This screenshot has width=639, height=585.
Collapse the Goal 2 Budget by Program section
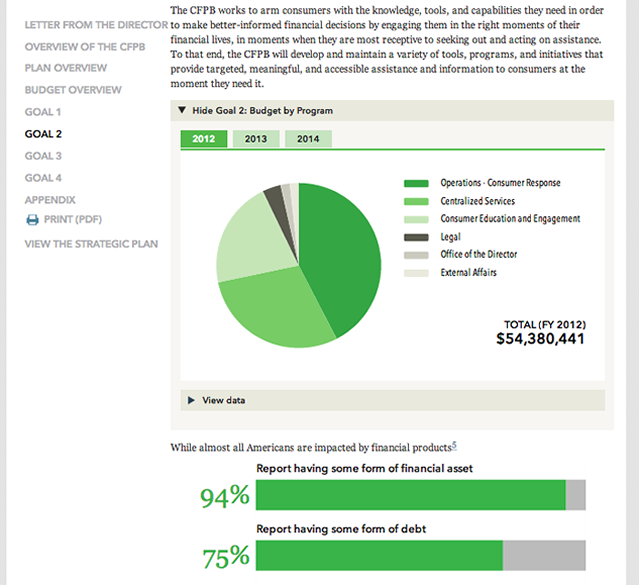click(392, 110)
